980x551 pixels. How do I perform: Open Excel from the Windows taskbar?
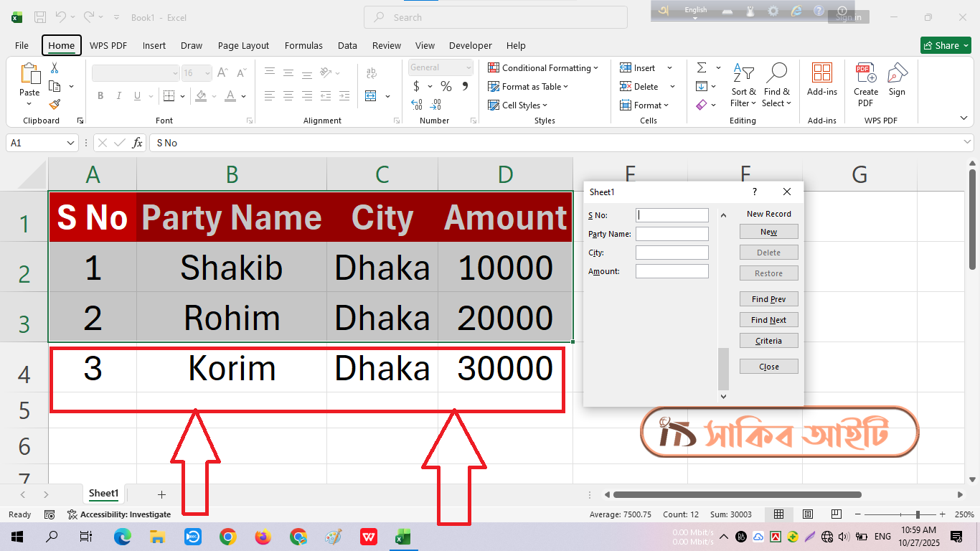pos(403,537)
